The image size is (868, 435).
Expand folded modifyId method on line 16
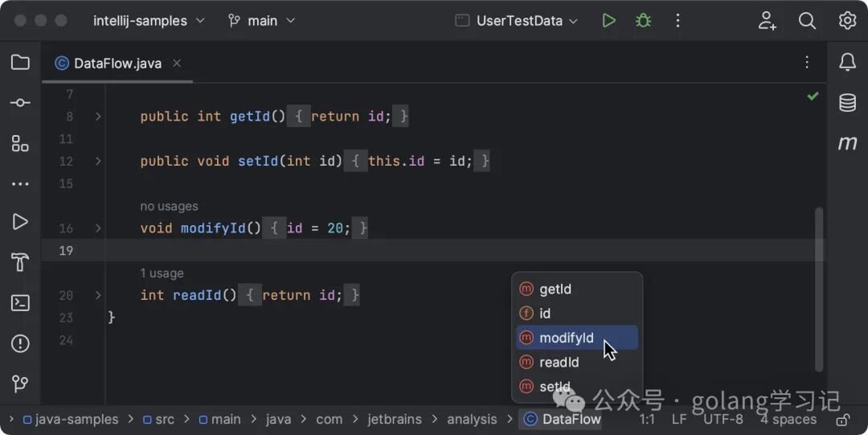[x=98, y=228]
